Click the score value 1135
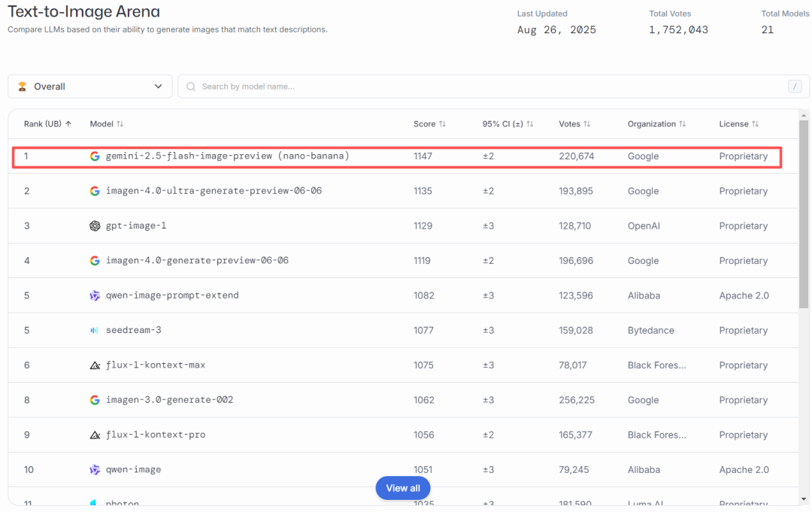Image resolution: width=812 pixels, height=512 pixels. 423,191
